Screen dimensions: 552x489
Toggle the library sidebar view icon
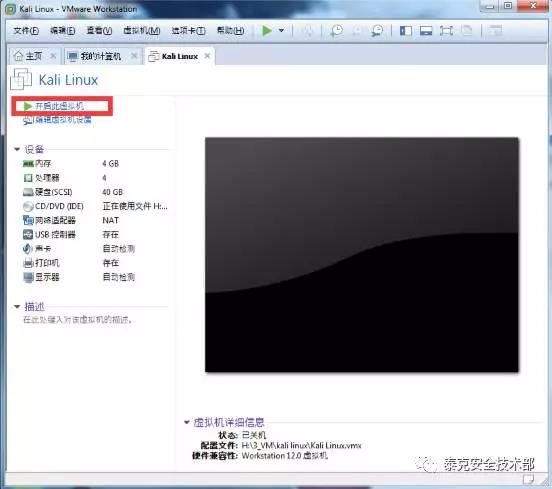[406, 31]
